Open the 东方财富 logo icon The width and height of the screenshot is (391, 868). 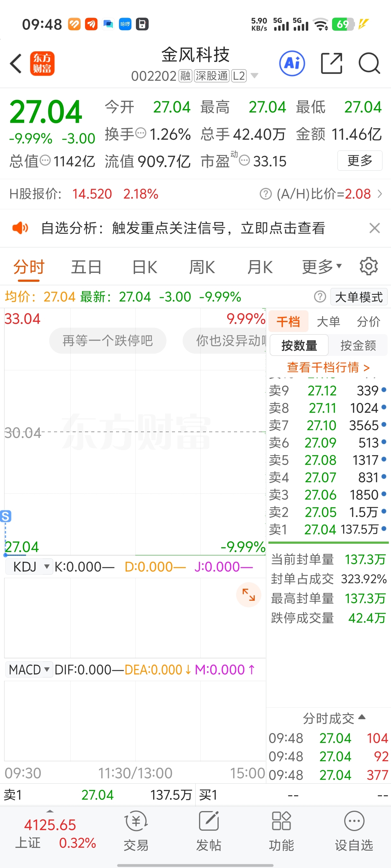(x=42, y=63)
